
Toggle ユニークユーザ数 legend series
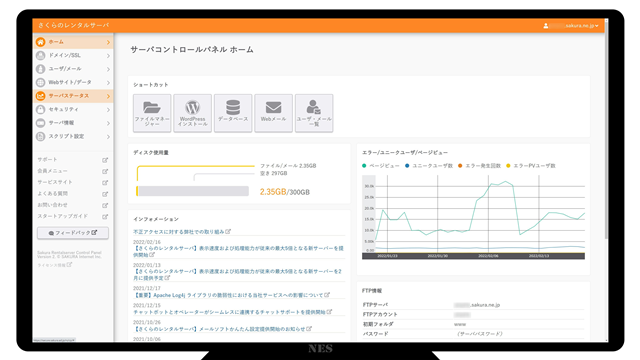point(429,166)
